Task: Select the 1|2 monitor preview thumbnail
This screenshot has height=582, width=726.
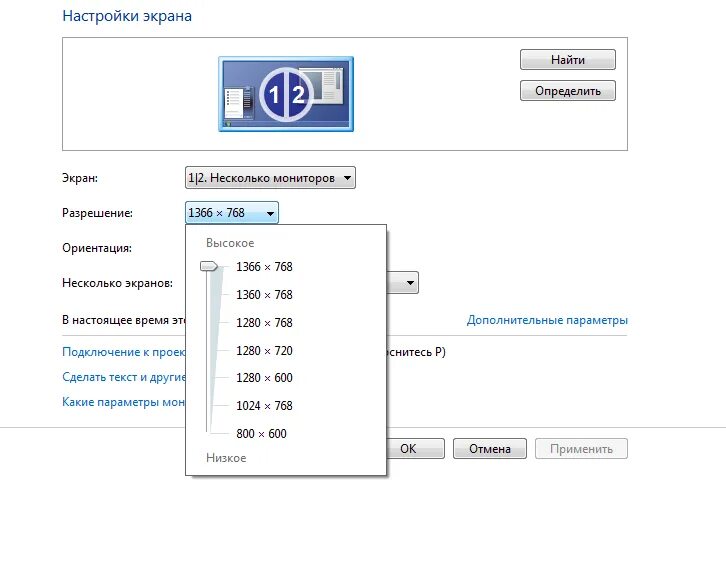Action: pos(286,94)
